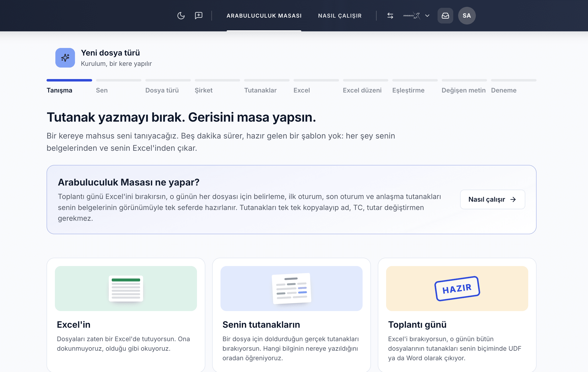Click the Nasıl çalışır arrow button
The width and height of the screenshot is (588, 372).
[492, 199]
